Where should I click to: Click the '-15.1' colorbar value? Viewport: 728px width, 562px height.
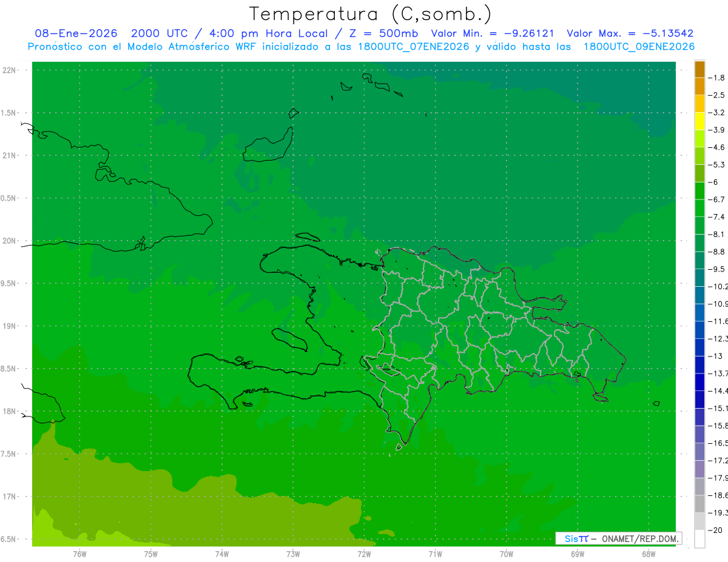[x=718, y=408]
